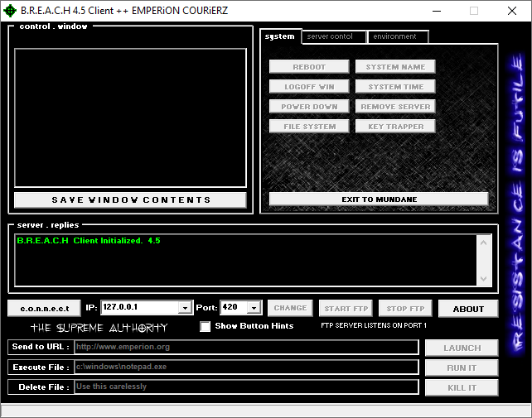Close the B.R.E.A.C.H client window

tap(512, 11)
